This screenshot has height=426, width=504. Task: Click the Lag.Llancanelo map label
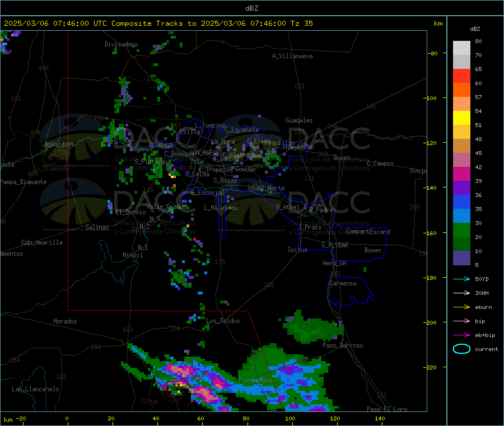(36, 389)
